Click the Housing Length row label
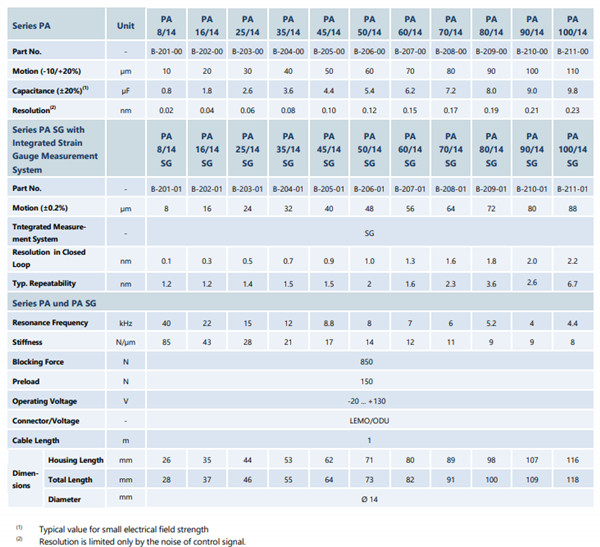The image size is (600, 547). coord(75,460)
